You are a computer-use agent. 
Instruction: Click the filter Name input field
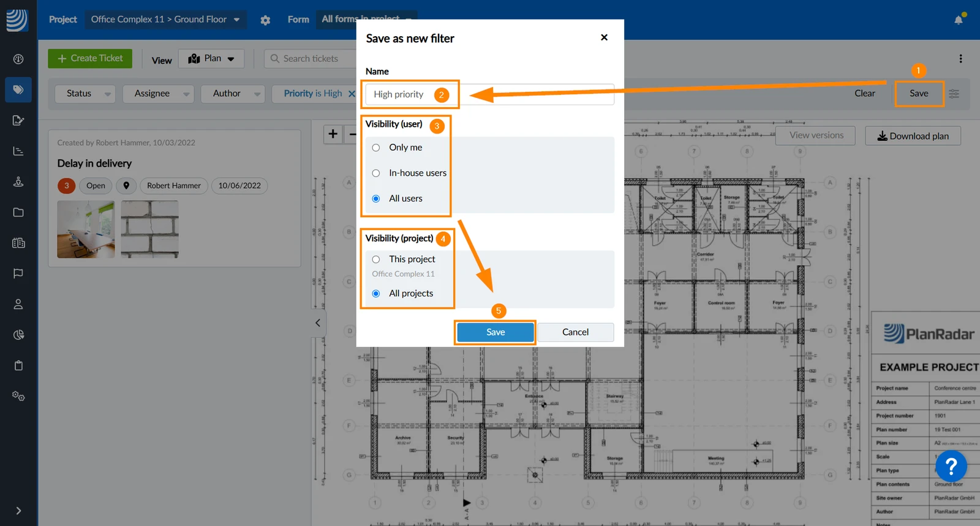pyautogui.click(x=490, y=94)
